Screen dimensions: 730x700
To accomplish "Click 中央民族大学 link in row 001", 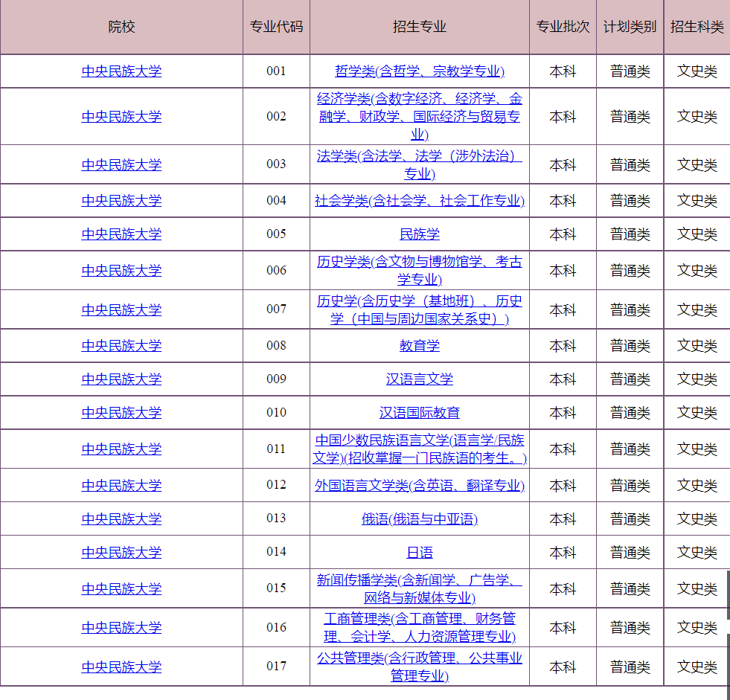I will [x=121, y=71].
